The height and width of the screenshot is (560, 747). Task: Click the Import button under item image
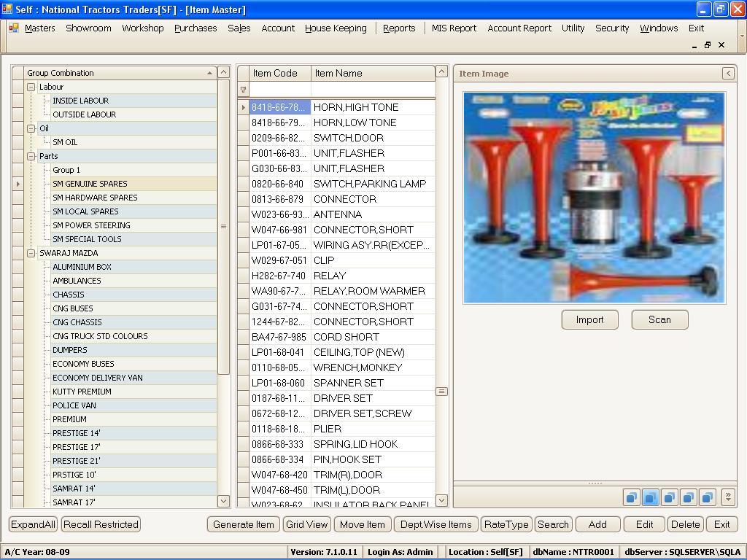[589, 319]
